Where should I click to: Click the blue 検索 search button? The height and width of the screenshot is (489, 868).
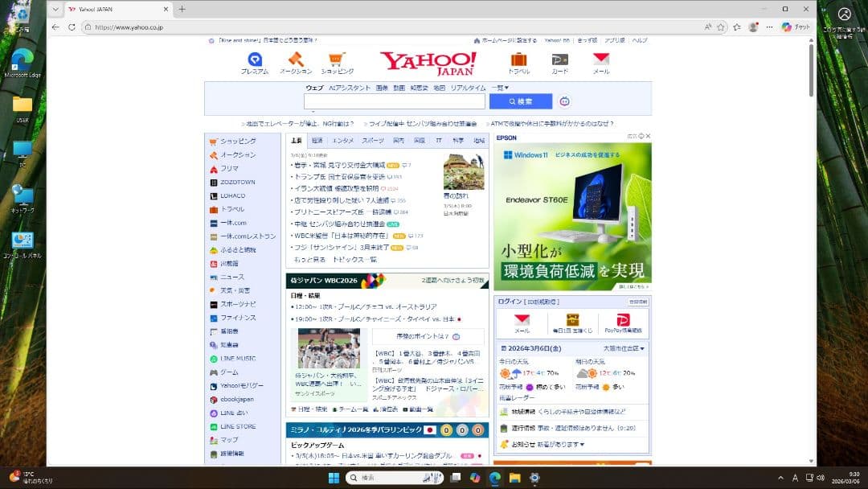click(x=520, y=101)
